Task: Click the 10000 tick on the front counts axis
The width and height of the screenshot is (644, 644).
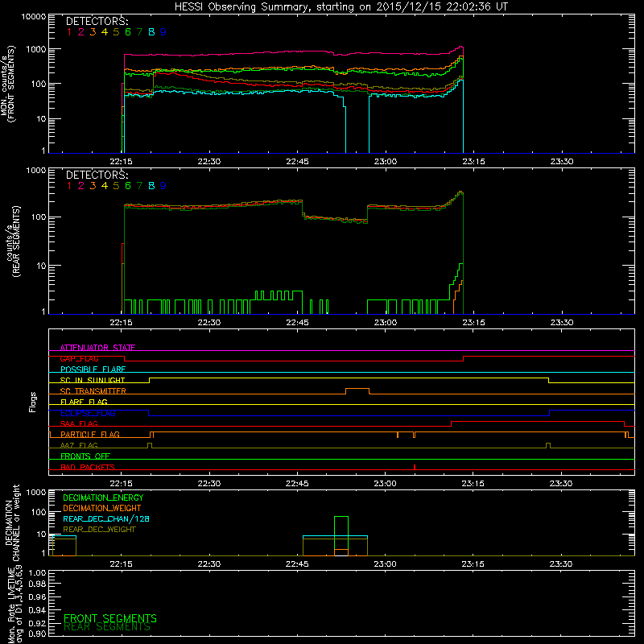Action: (34, 16)
